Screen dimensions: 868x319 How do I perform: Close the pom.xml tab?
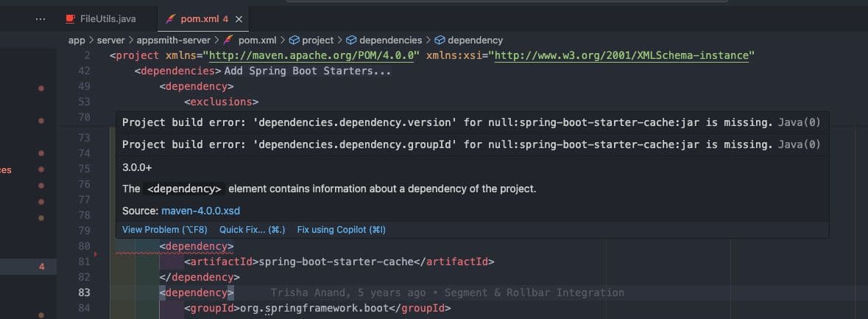[239, 18]
